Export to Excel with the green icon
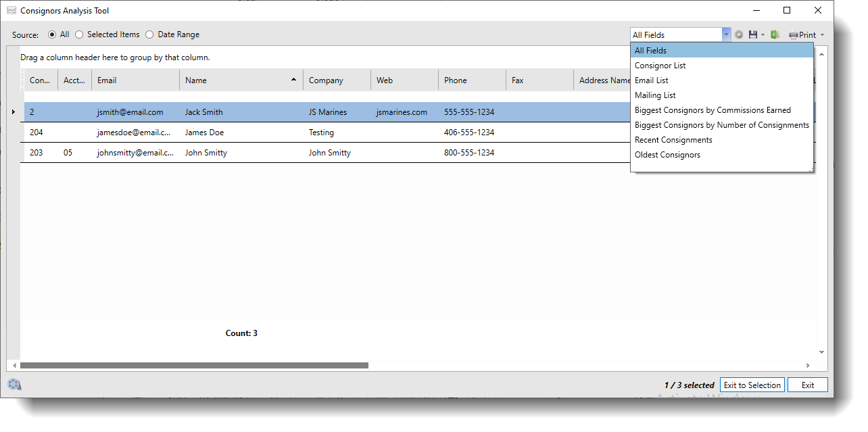Screen dimensions: 868x432 click(775, 34)
